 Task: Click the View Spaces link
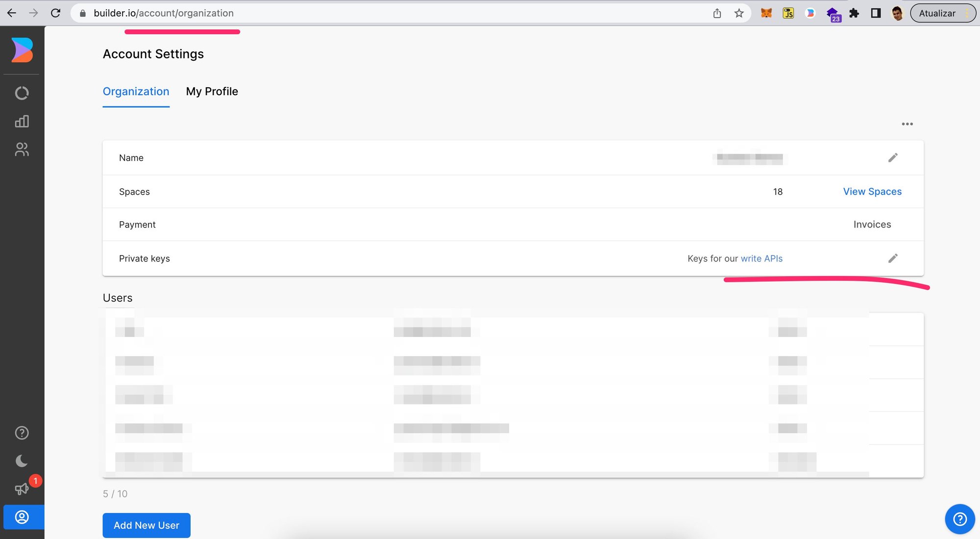(872, 192)
